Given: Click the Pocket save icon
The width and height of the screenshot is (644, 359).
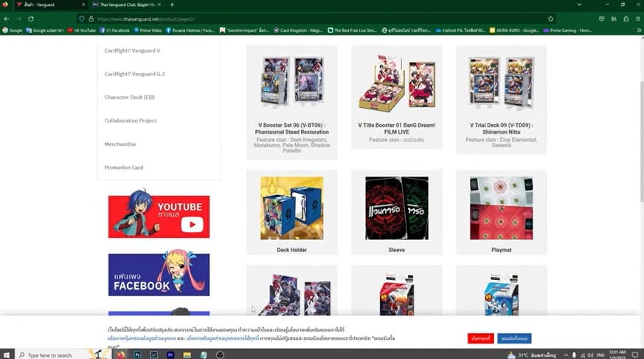Looking at the screenshot, I should pos(601,19).
